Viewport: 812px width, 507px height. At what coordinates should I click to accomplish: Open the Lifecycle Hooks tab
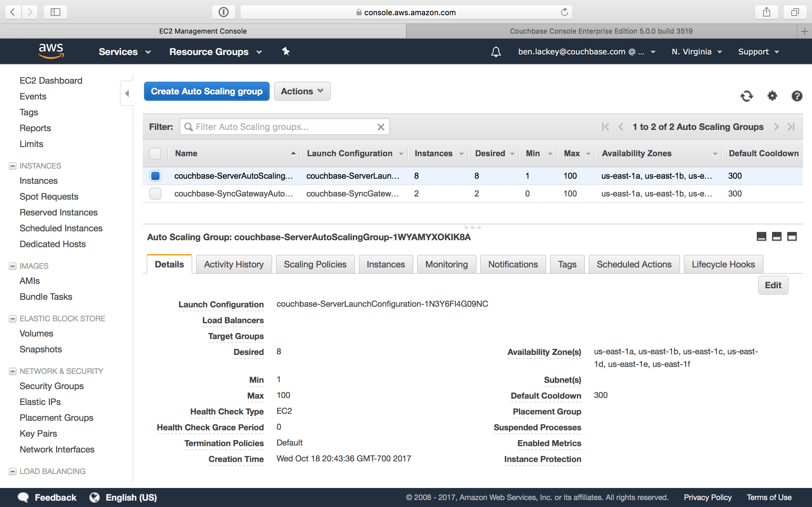pyautogui.click(x=723, y=264)
